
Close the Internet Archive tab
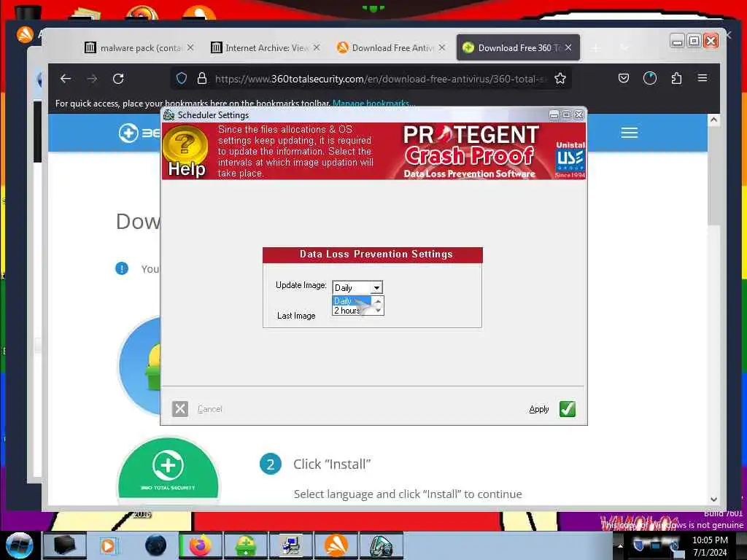pyautogui.click(x=317, y=47)
